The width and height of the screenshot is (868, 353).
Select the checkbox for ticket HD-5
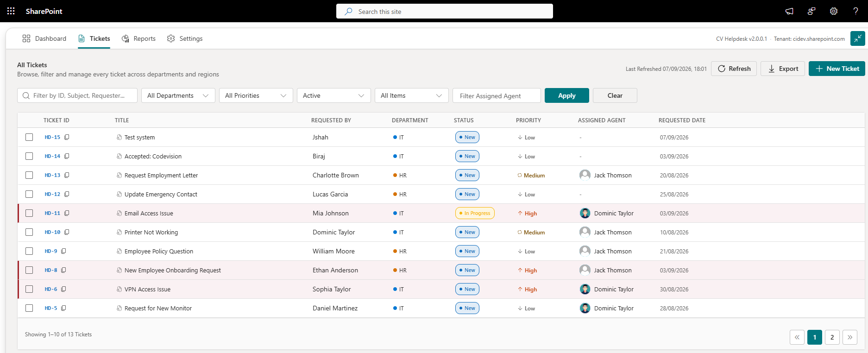pos(29,308)
